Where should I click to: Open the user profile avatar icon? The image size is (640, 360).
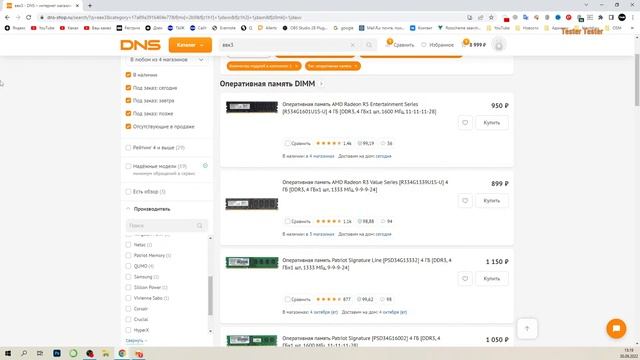click(498, 45)
